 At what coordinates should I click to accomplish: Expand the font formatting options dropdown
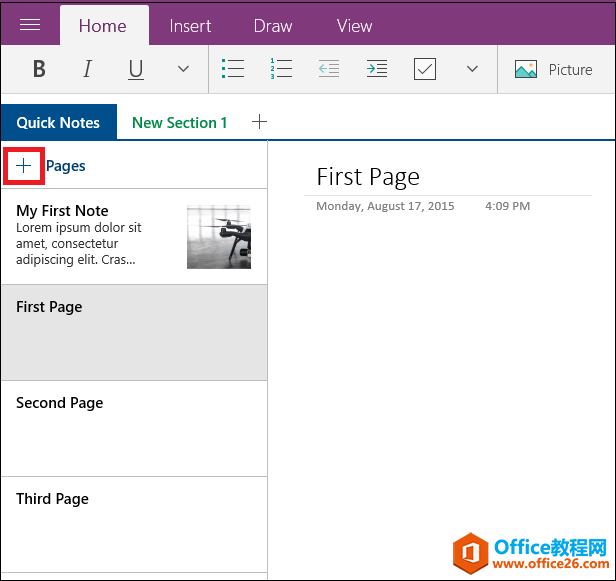click(183, 70)
